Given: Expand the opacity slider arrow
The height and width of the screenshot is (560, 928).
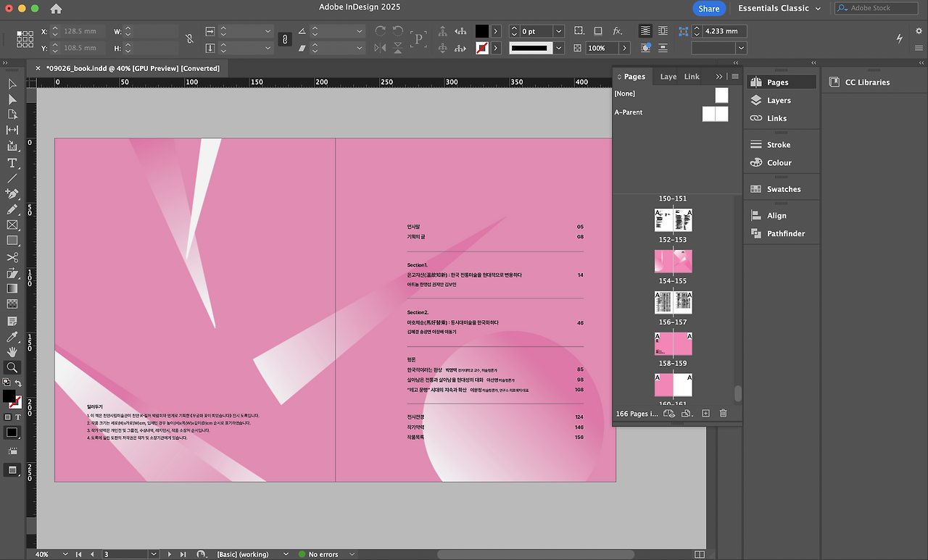Looking at the screenshot, I should pos(624,49).
